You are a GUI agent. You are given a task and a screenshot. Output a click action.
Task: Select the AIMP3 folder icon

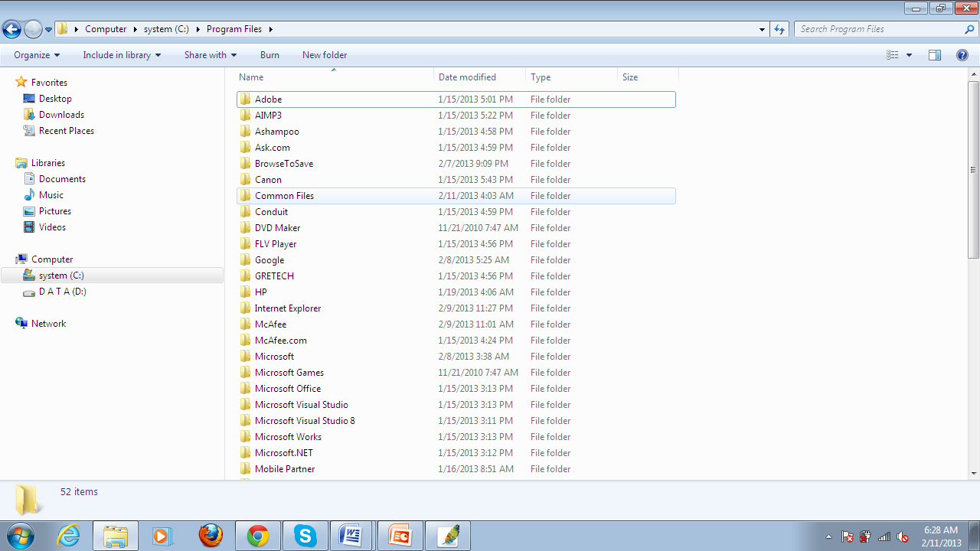(245, 116)
